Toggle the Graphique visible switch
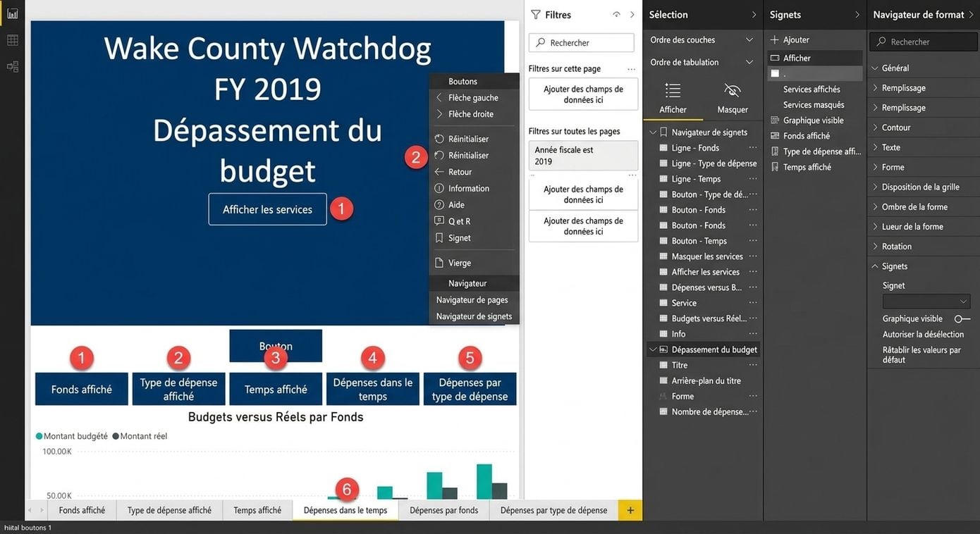This screenshot has width=980, height=534. point(962,319)
